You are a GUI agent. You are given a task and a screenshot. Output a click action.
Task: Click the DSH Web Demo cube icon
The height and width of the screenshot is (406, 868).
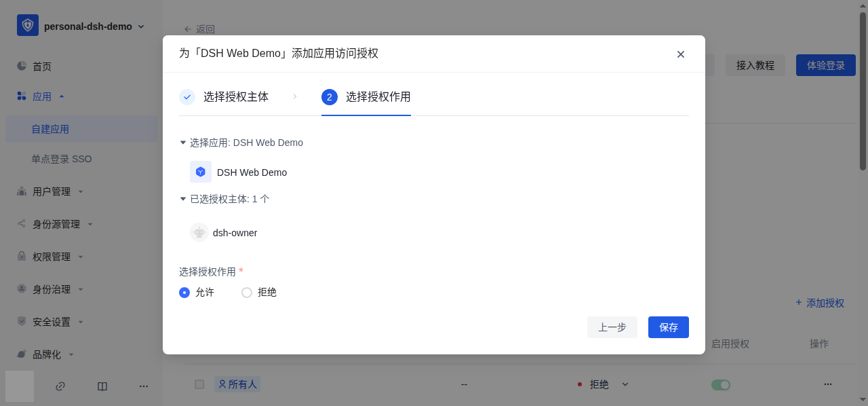201,172
